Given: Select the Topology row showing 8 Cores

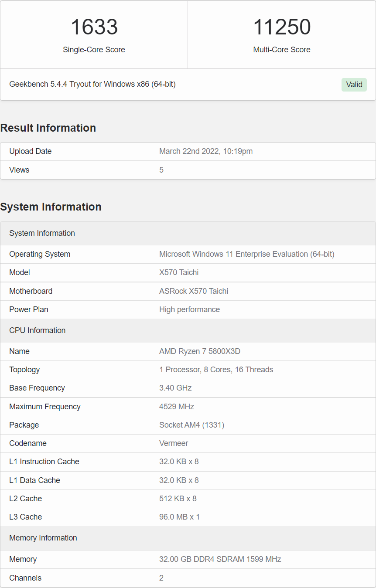Looking at the screenshot, I should point(216,370).
